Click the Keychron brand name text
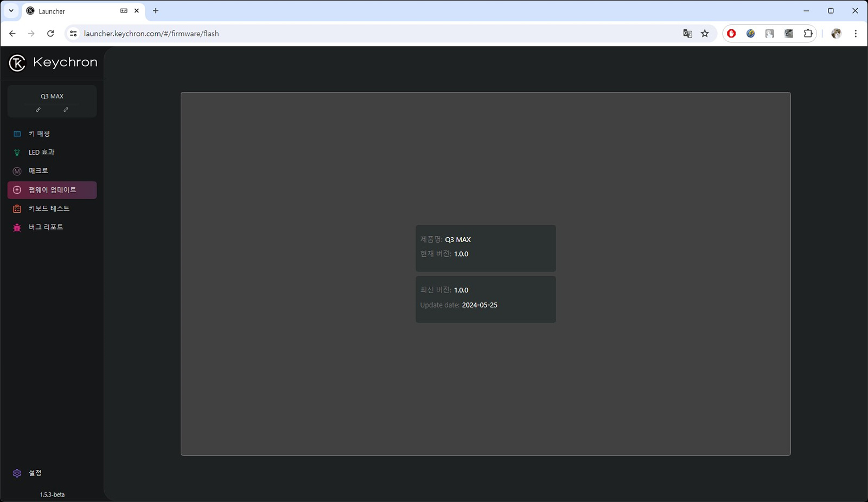This screenshot has width=868, height=502. click(x=65, y=62)
